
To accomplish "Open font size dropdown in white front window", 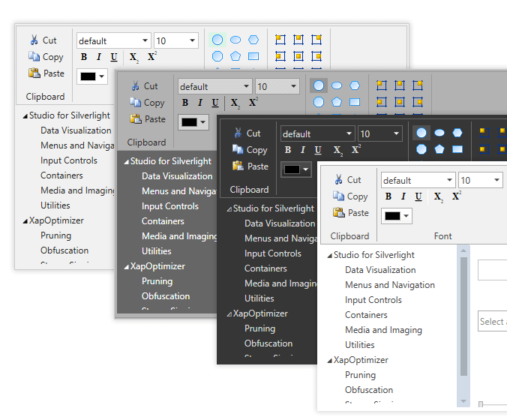I will coord(496,180).
